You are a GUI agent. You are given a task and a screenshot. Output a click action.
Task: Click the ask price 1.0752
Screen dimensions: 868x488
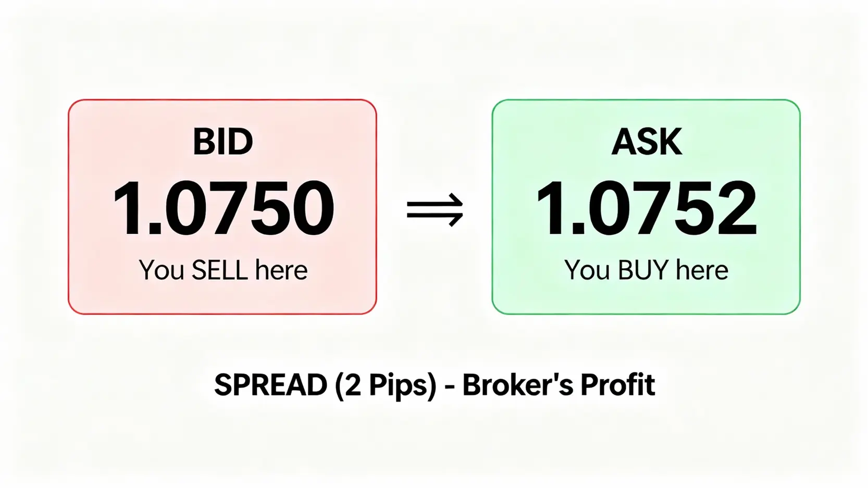647,209
